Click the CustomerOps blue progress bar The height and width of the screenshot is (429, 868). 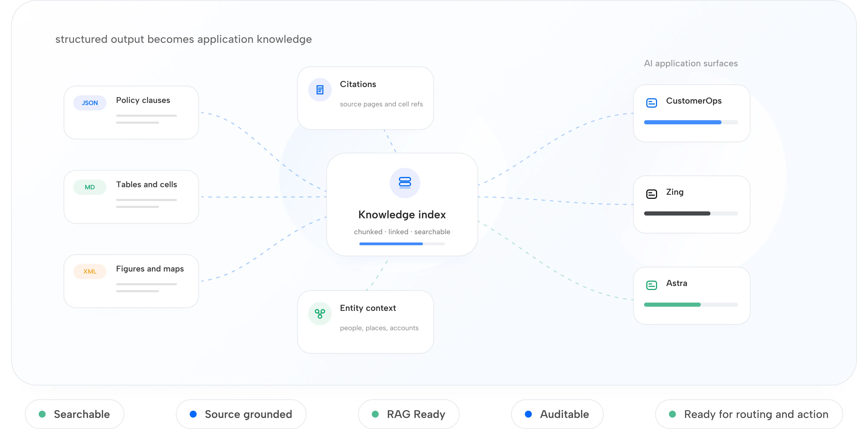click(x=691, y=122)
